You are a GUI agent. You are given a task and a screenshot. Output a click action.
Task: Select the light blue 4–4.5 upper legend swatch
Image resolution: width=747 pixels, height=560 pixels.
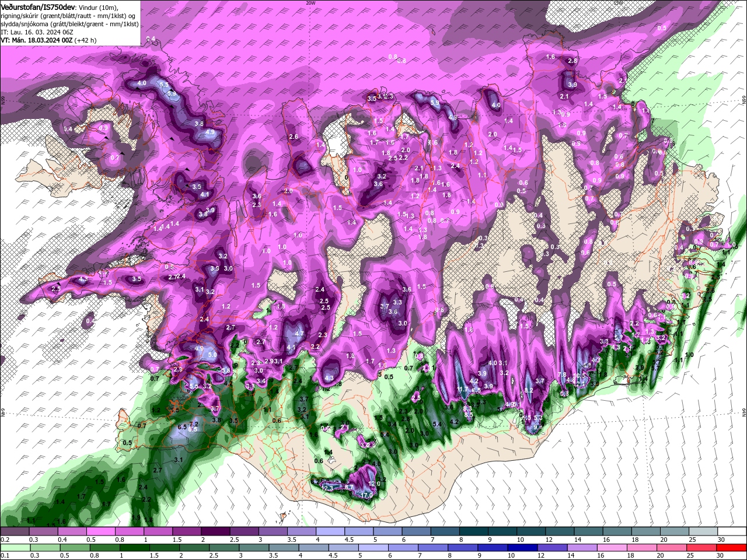pyautogui.click(x=330, y=531)
